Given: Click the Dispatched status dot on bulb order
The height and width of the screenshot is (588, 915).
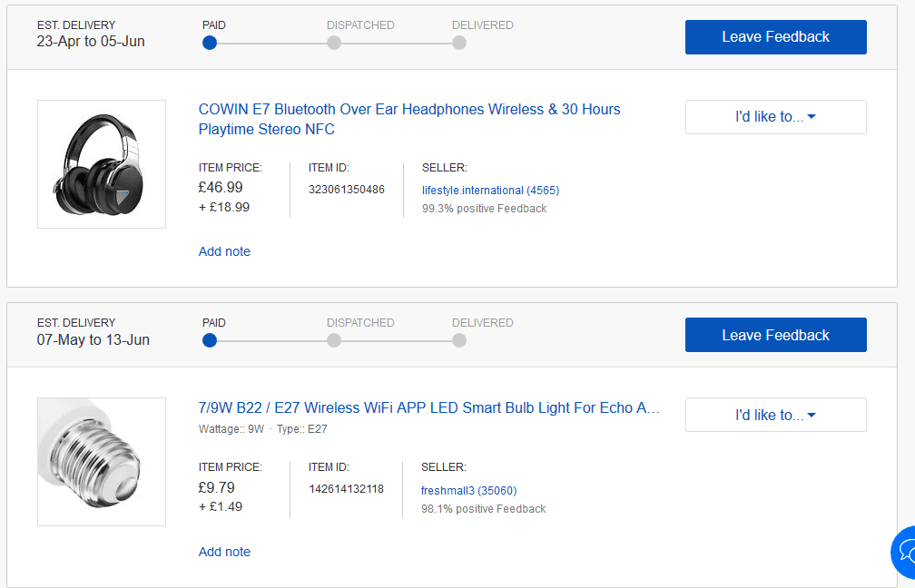Looking at the screenshot, I should pyautogui.click(x=334, y=340).
